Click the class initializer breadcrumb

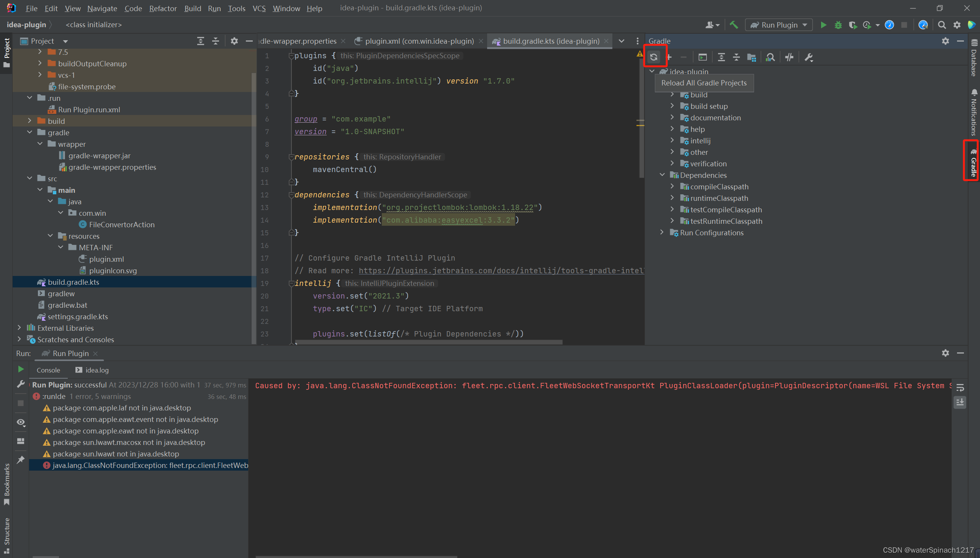(94, 25)
